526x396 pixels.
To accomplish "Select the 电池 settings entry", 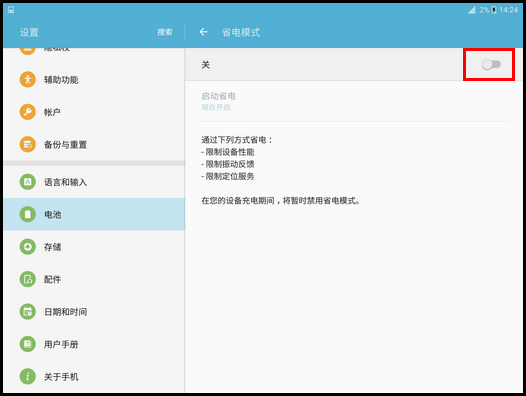I will [x=94, y=214].
